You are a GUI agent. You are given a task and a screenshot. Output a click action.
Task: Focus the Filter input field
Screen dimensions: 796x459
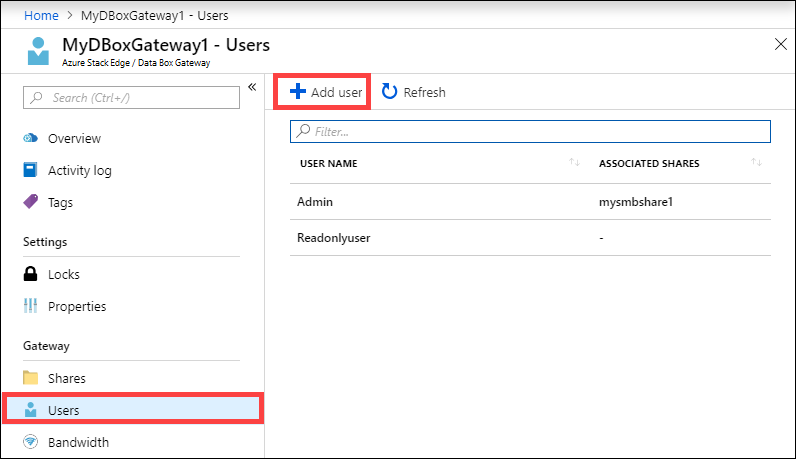[530, 132]
